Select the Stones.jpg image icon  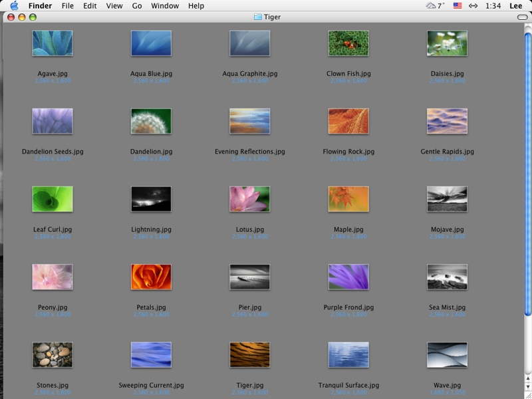53,355
